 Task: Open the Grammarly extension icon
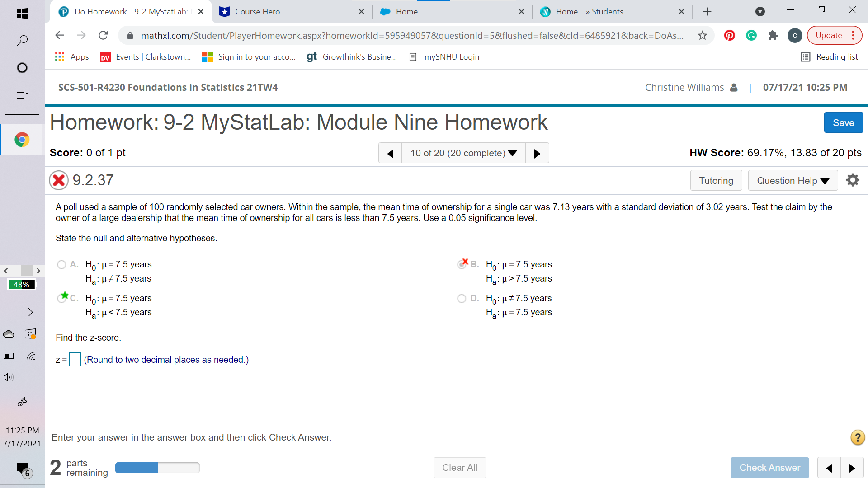[751, 35]
